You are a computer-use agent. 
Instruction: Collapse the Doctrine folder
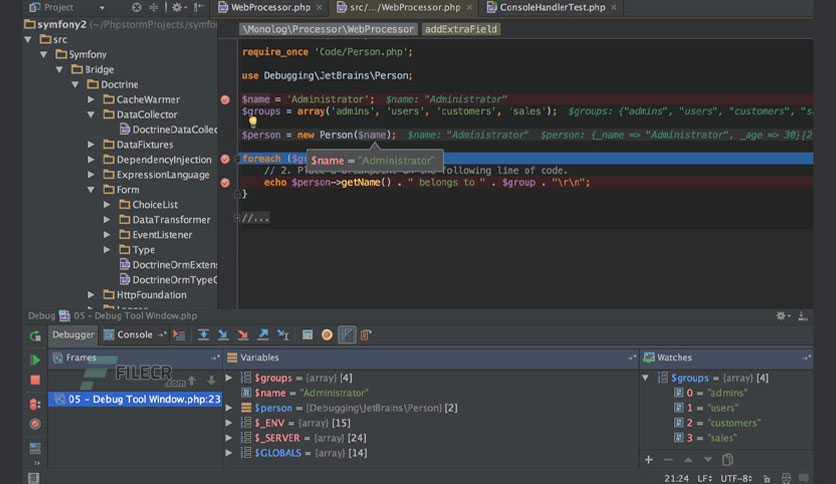coord(75,84)
